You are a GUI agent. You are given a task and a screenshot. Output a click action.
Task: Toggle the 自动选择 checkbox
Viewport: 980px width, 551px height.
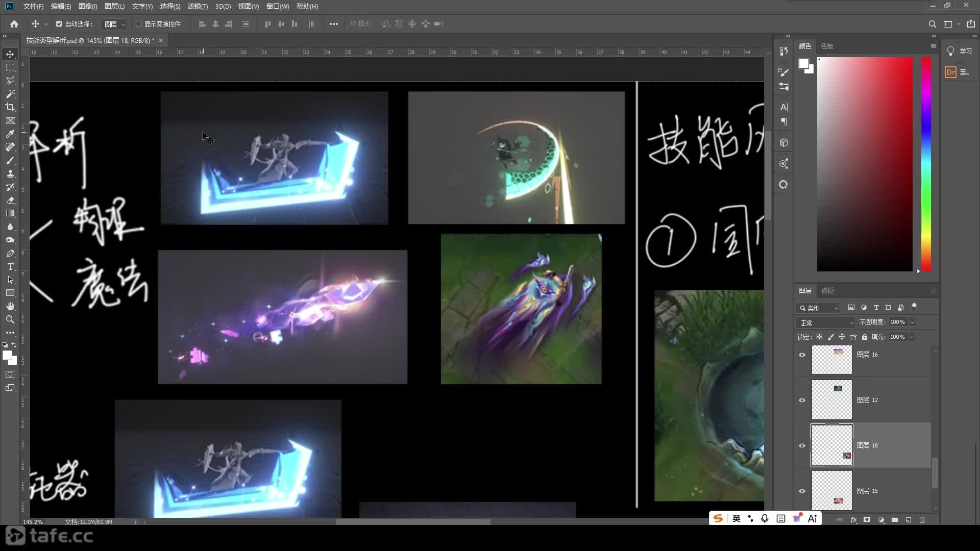point(59,24)
